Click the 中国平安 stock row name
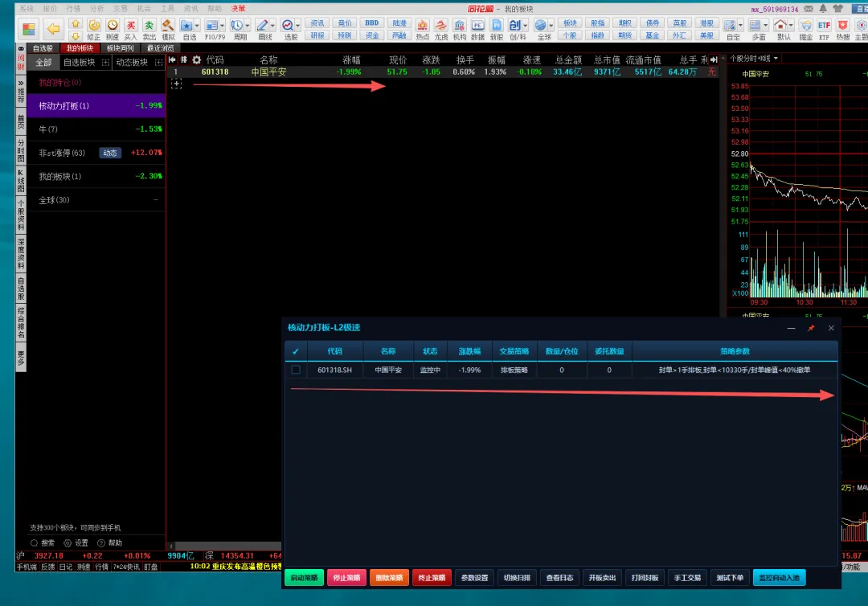 pos(268,72)
